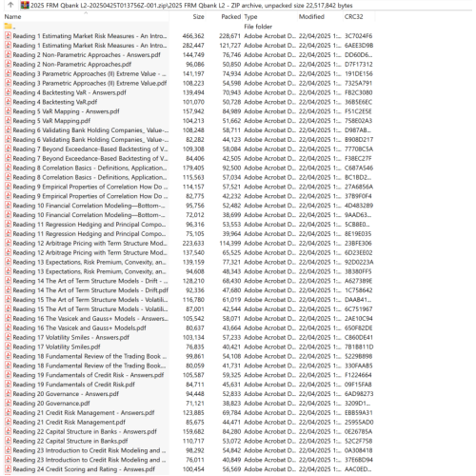Sort files by the Size column header

click(x=198, y=17)
